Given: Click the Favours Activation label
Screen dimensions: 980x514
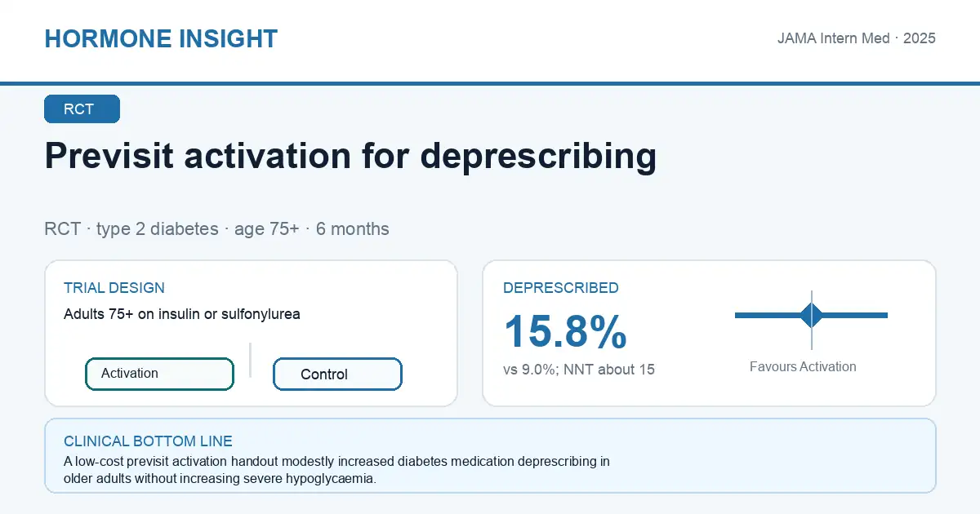Looking at the screenshot, I should click(803, 367).
